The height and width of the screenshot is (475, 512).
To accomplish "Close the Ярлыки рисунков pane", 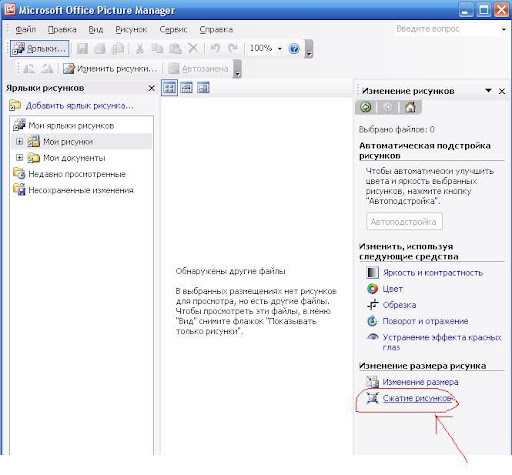I will coord(152,88).
